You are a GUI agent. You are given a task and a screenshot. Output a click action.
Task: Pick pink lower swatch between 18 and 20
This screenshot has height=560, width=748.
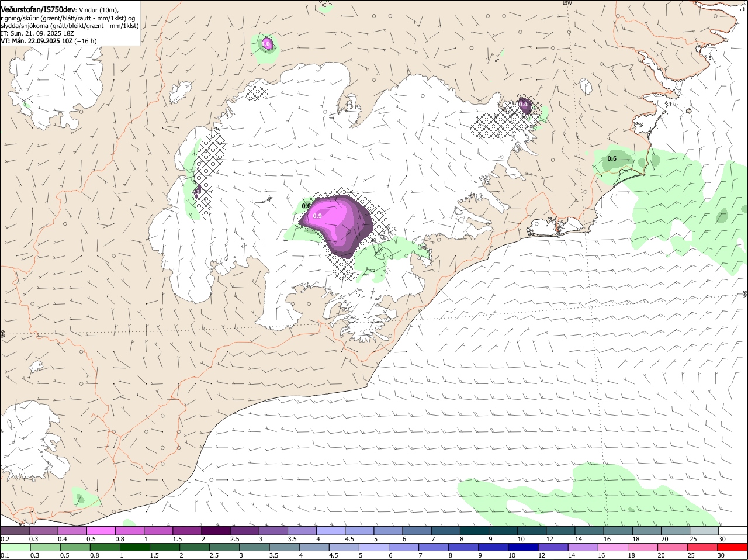(x=643, y=548)
